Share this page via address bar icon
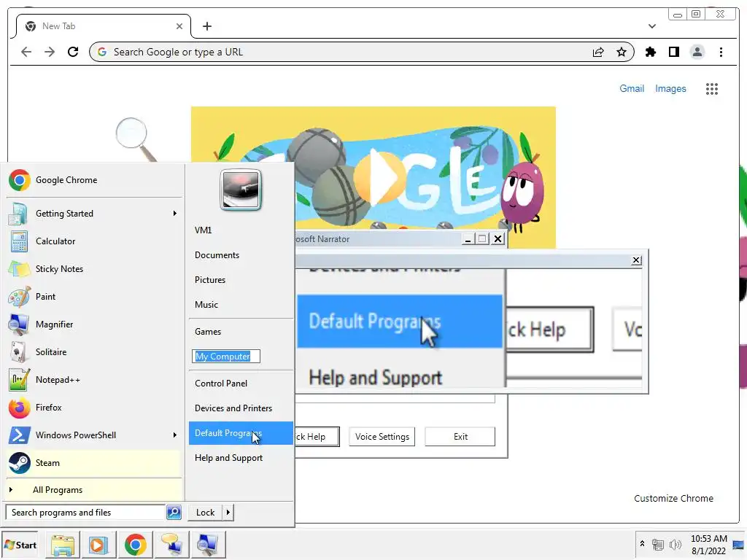 [598, 52]
